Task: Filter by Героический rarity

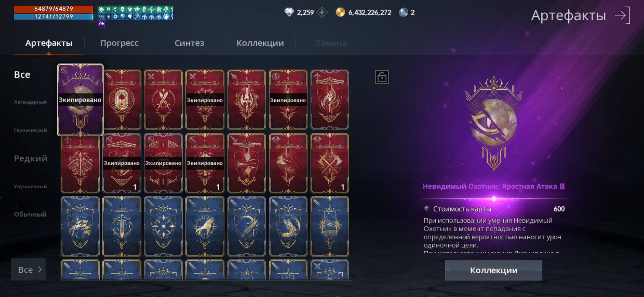Action: [30, 130]
